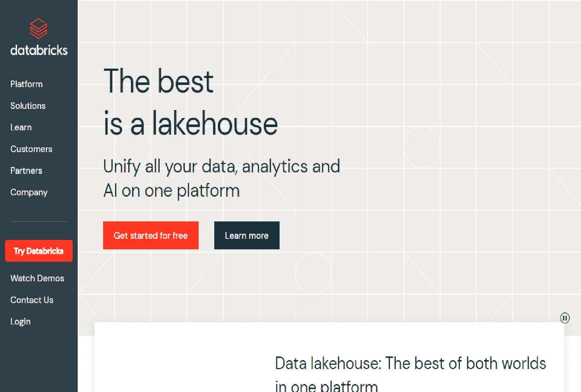Viewport: 581px width, 392px height.
Task: Click the red Get started call-to-action
Action: click(151, 235)
